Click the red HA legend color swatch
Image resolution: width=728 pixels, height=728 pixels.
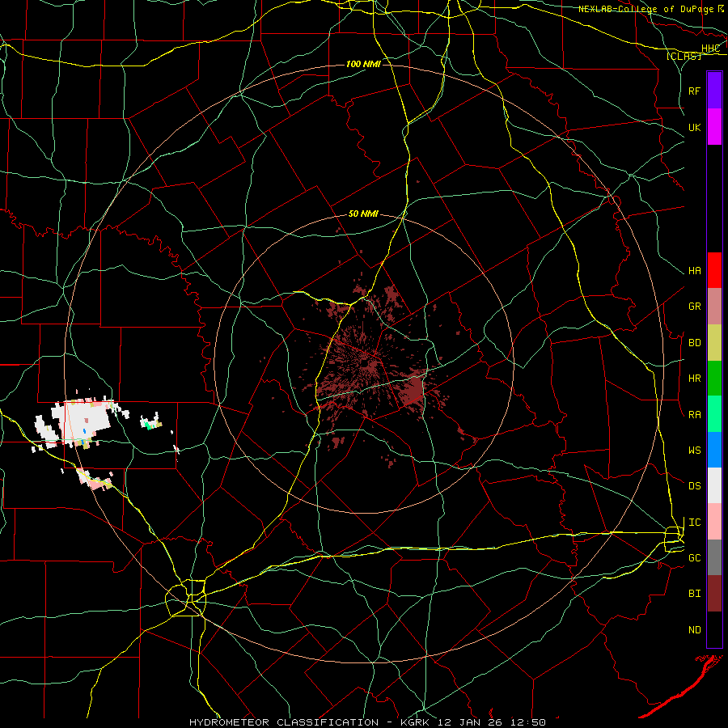[714, 270]
